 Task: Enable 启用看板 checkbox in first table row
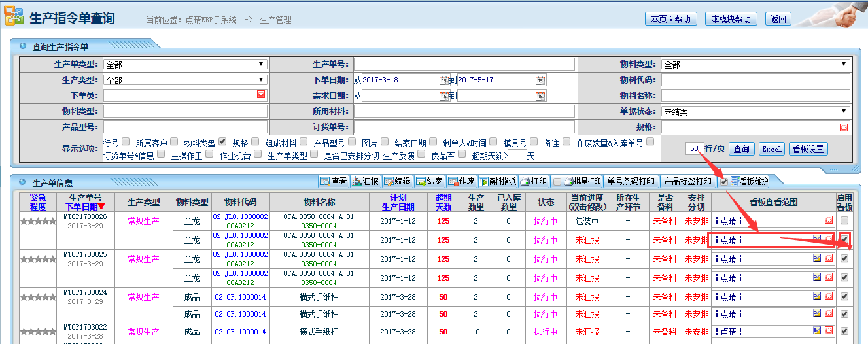pos(844,221)
